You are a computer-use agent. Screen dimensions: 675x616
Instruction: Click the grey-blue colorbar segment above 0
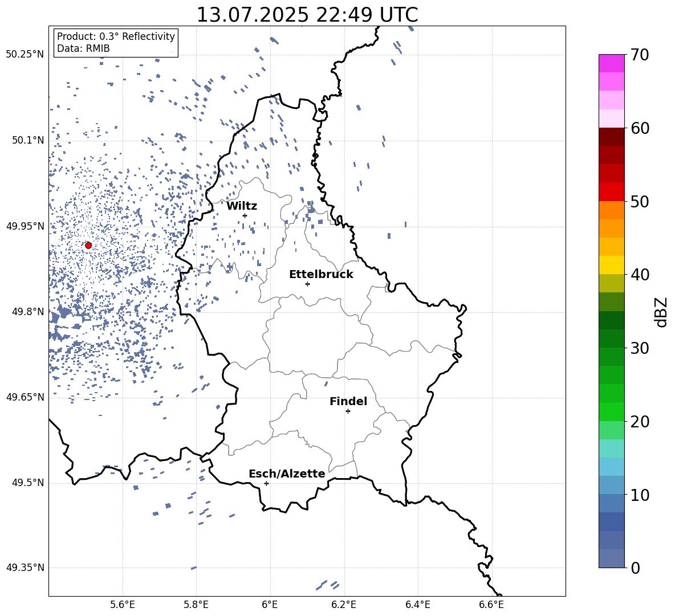[x=611, y=558]
